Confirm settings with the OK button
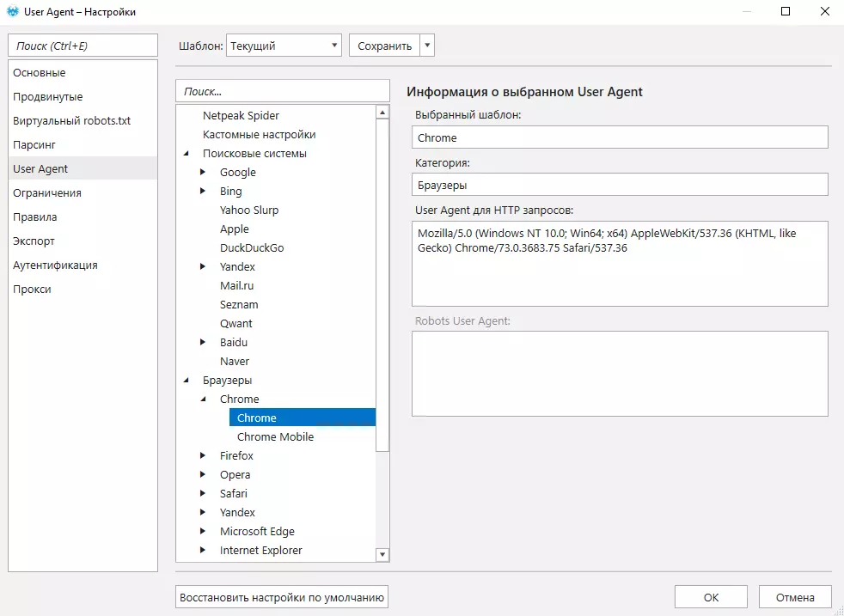Screen dimensions: 844x616 pyautogui.click(x=711, y=597)
